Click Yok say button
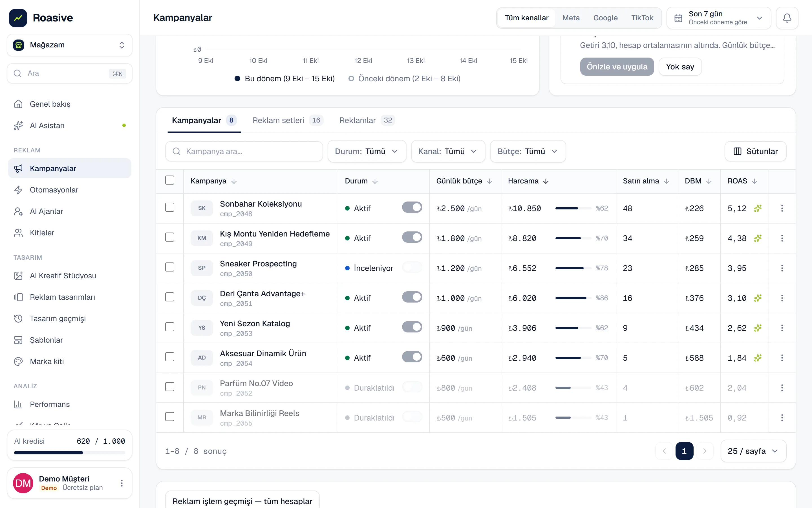This screenshot has width=812, height=508. [x=680, y=67]
